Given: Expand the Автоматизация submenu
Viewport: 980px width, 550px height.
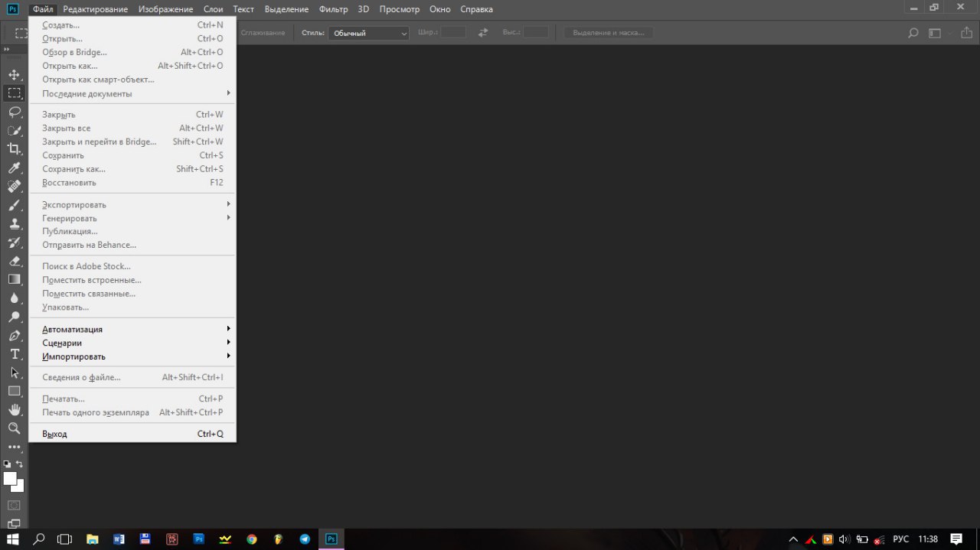Looking at the screenshot, I should [x=132, y=329].
